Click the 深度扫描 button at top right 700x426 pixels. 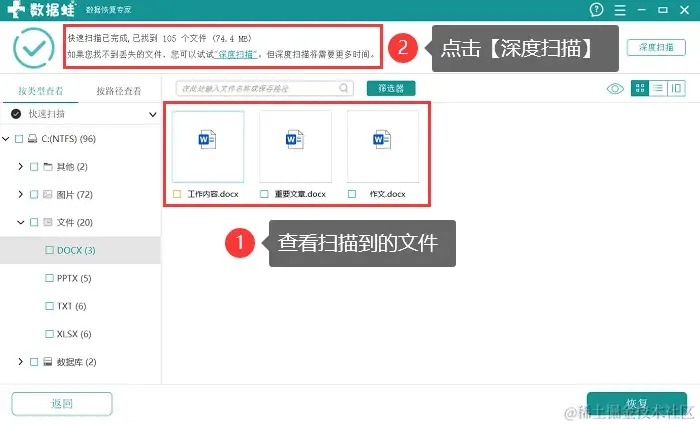click(656, 47)
